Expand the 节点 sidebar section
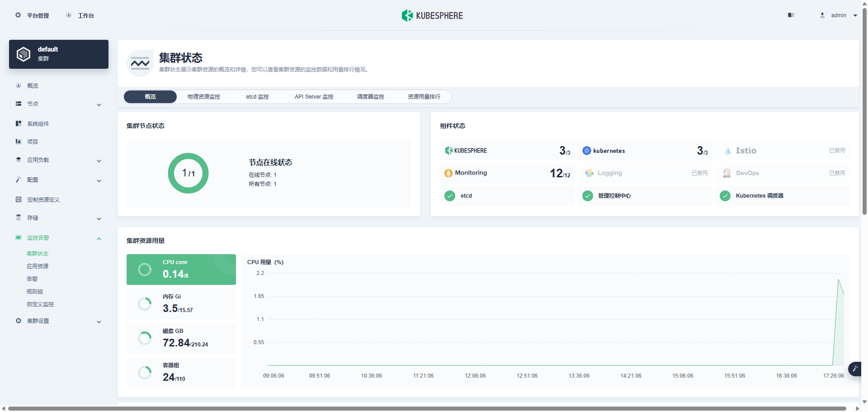This screenshot has width=868, height=412. pos(99,104)
